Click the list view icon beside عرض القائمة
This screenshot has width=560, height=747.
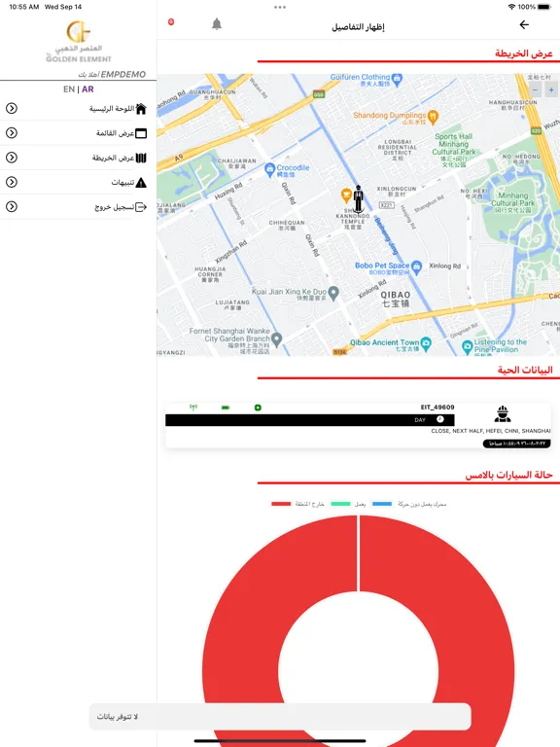(141, 133)
